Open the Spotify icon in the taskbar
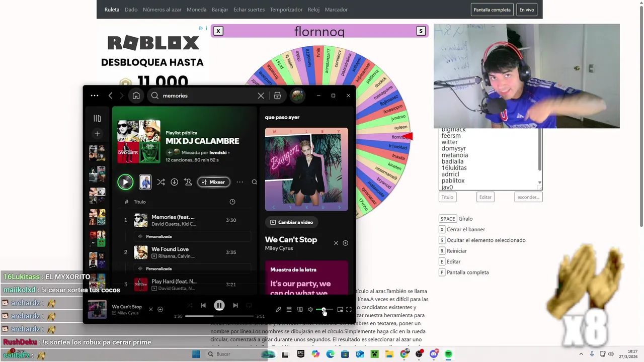 click(x=448, y=354)
